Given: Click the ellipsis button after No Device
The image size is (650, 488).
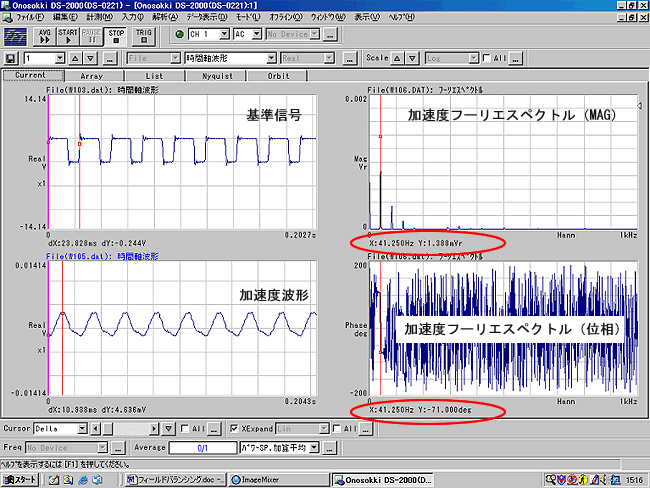Looking at the screenshot, I should click(x=330, y=34).
